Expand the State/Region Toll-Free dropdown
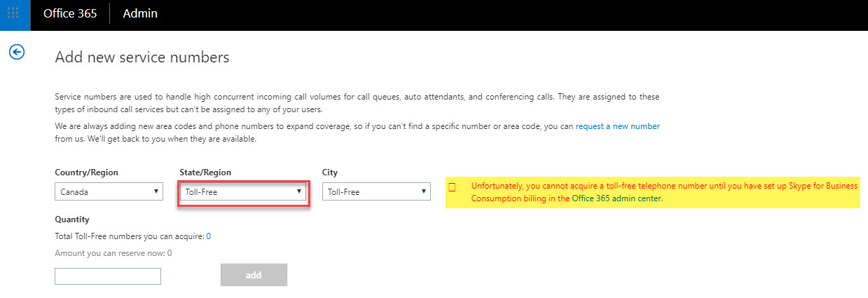The height and width of the screenshot is (298, 868). tap(243, 191)
